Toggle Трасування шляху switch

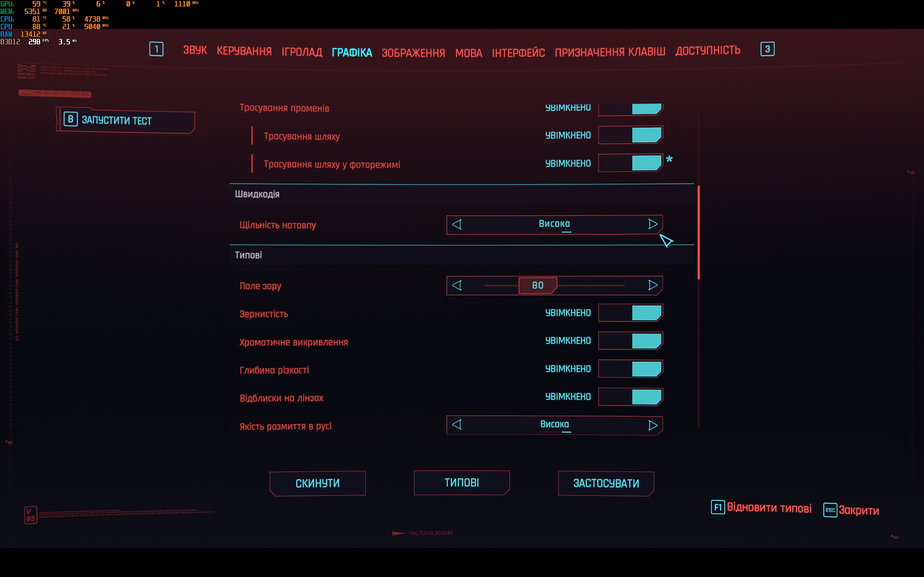(x=631, y=135)
